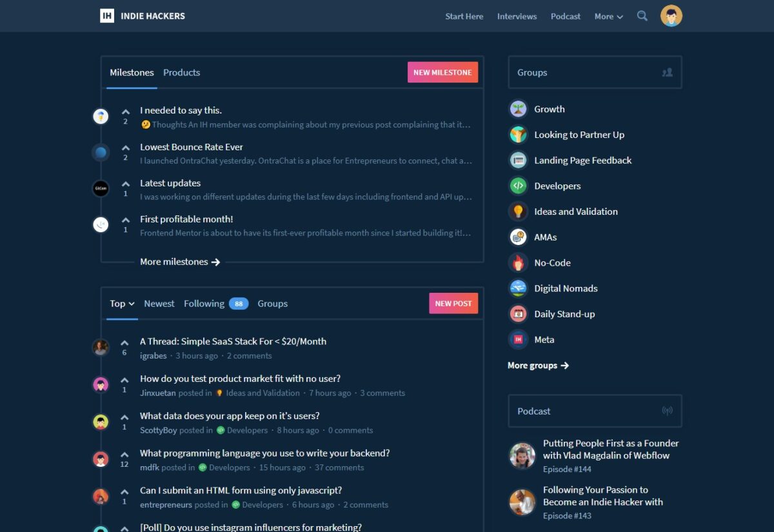Image resolution: width=774 pixels, height=532 pixels.
Task: Select the Newest feed tab
Action: click(159, 303)
